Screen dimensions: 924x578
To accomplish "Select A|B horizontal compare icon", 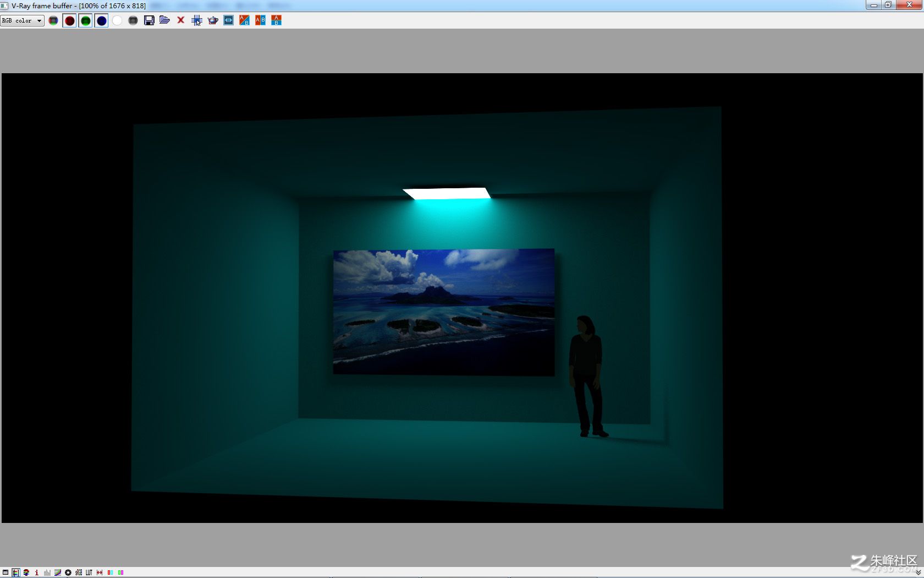I will (261, 20).
